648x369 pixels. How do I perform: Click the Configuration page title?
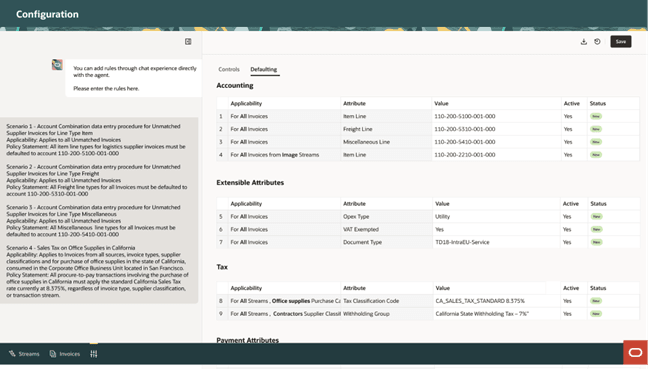[47, 14]
